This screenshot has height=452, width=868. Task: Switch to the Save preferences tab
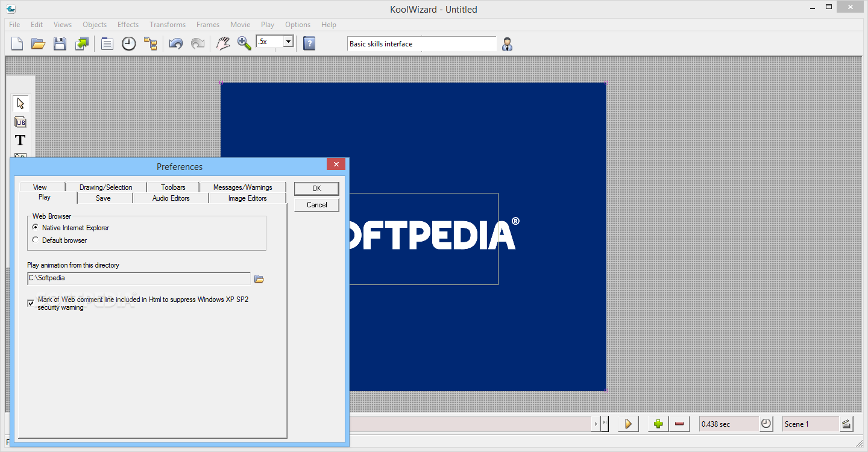[x=104, y=198]
